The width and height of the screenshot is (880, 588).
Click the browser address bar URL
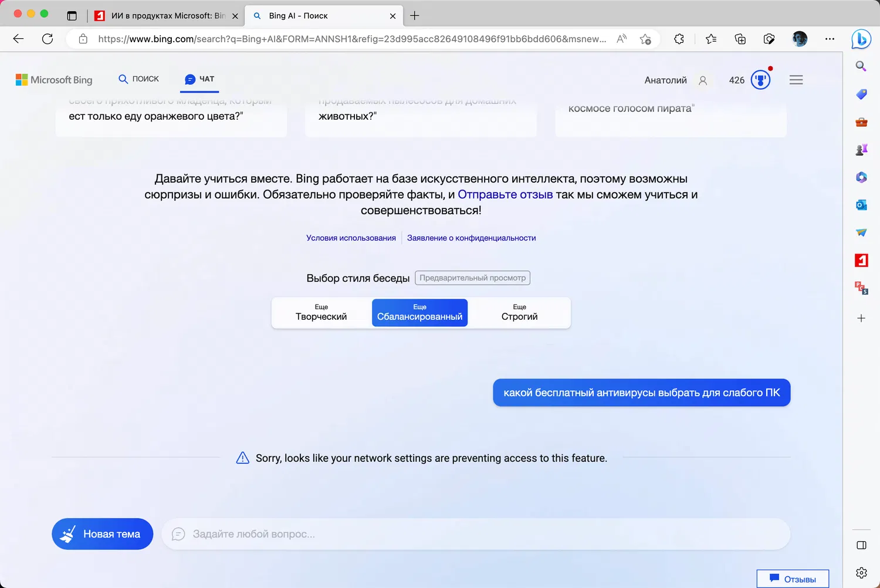point(352,39)
